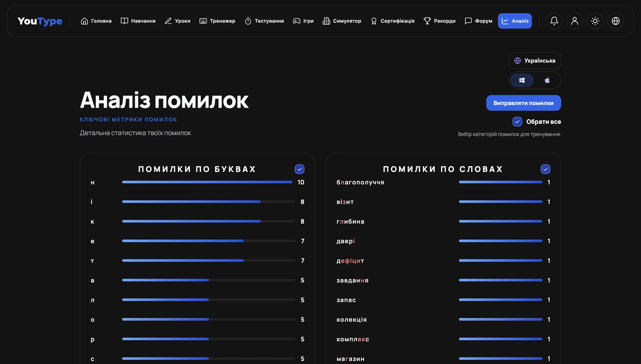Screen dimensions: 641x364
Task: Click the YouType logo
Action: 40,21
